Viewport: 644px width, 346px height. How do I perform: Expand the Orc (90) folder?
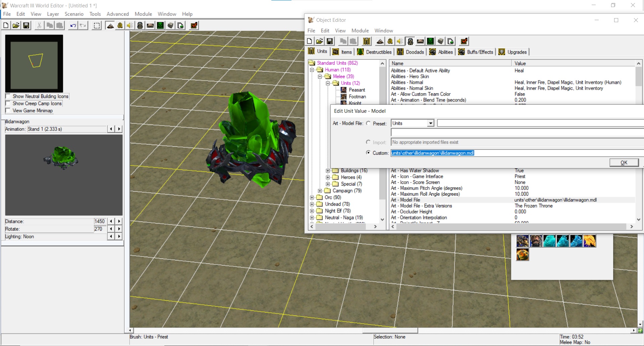(x=312, y=197)
